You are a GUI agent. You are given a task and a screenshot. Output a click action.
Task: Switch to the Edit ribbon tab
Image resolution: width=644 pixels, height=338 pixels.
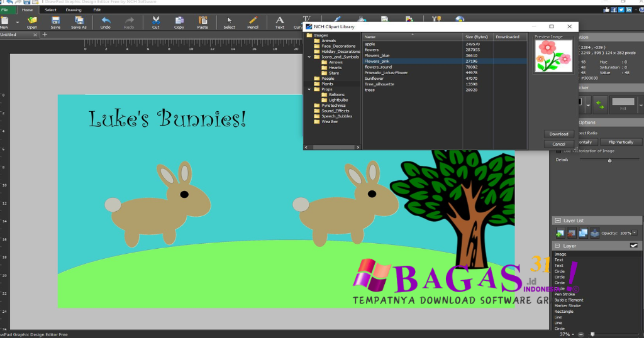[97, 10]
